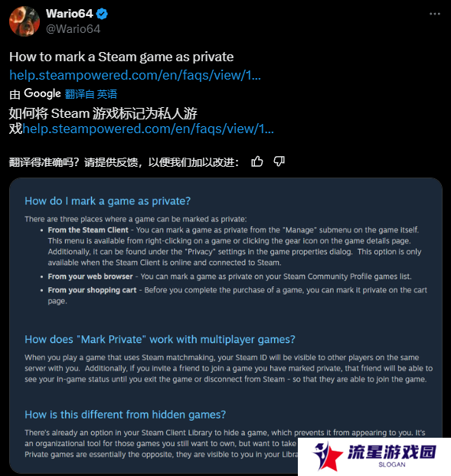Click the 'How is this different from hidden games?' heading
This screenshot has width=451, height=476.
tap(125, 415)
